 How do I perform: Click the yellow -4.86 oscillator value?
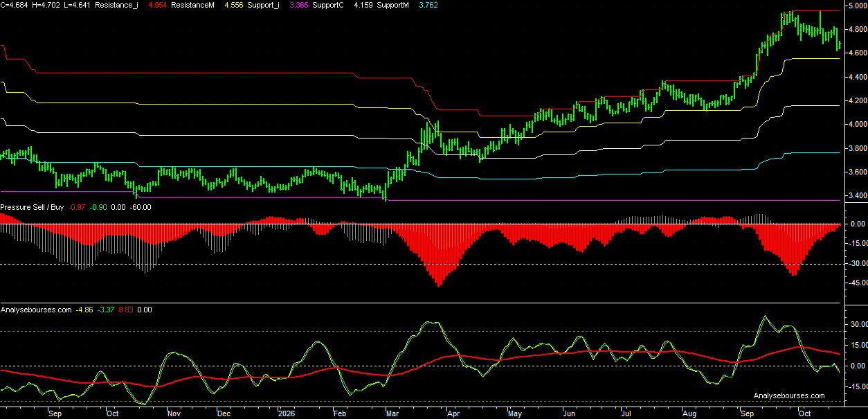click(x=84, y=310)
